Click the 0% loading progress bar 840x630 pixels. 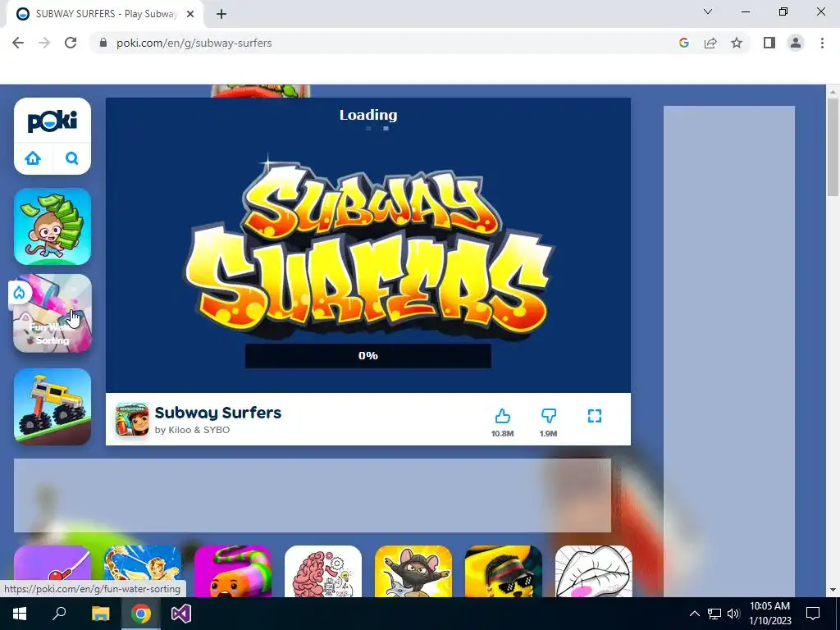pyautogui.click(x=368, y=356)
